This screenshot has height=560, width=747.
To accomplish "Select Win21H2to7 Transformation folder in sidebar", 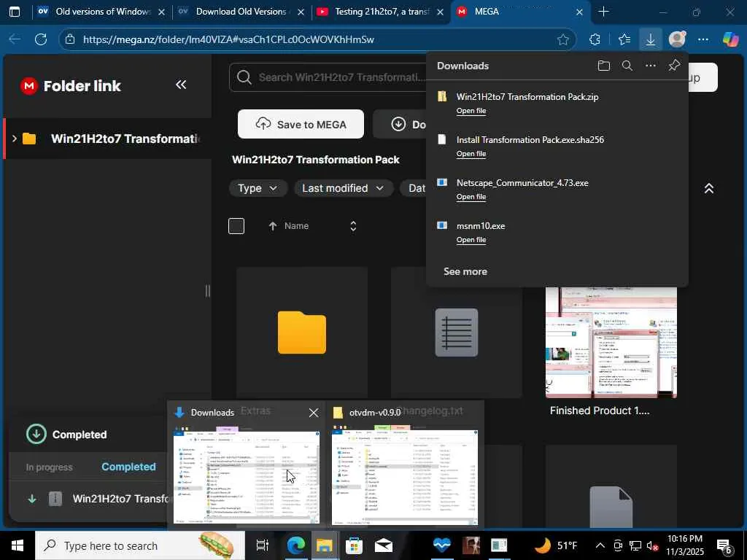I will click(x=108, y=139).
